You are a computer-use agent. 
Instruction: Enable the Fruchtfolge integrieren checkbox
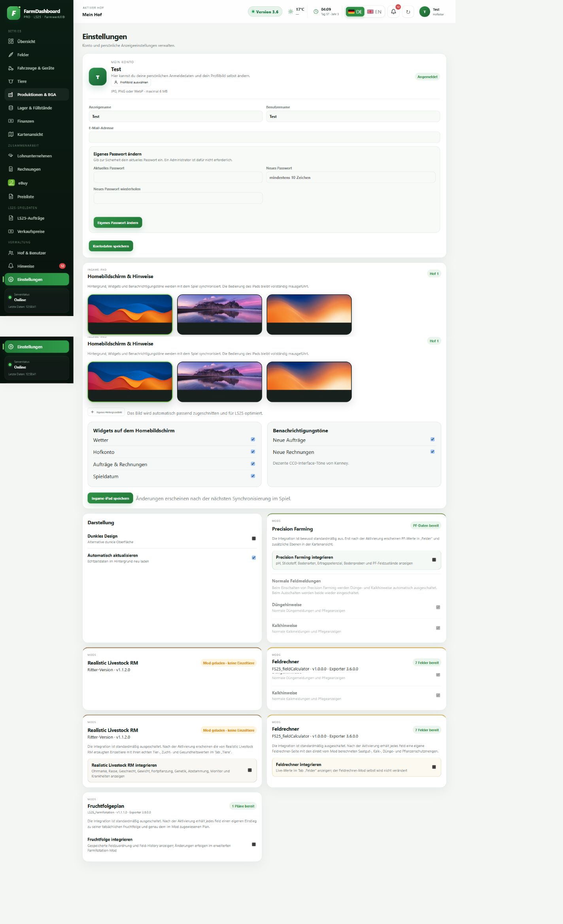click(x=254, y=845)
